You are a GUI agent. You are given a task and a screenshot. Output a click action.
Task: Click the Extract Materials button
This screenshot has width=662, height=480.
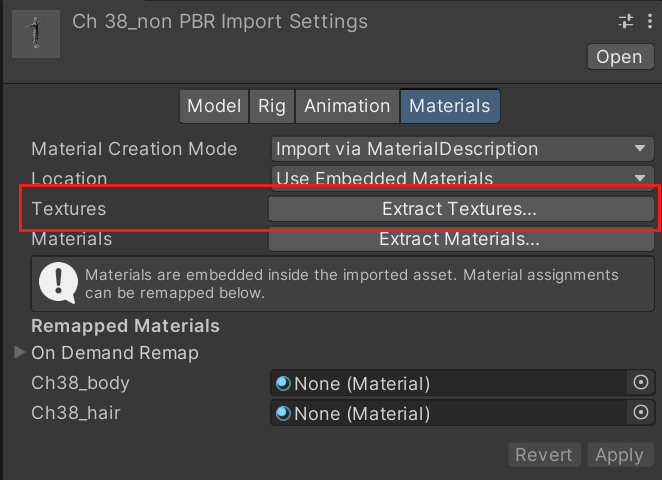click(x=461, y=239)
